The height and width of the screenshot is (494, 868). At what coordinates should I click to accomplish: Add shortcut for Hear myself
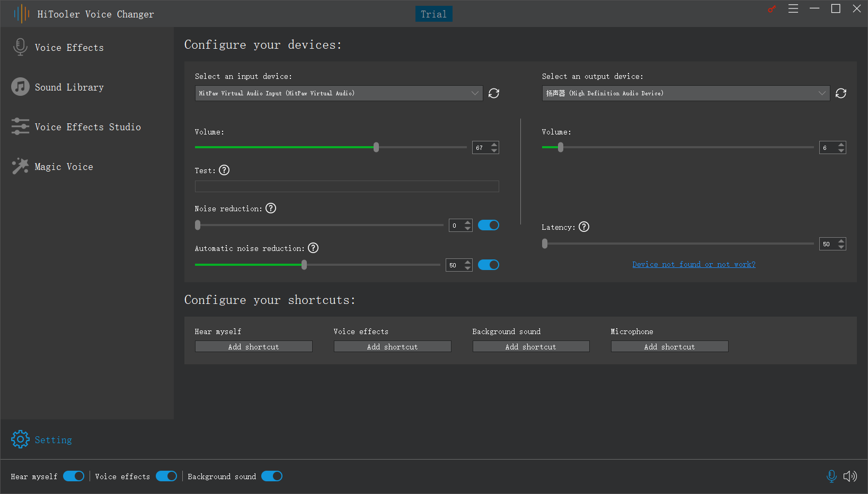(x=254, y=346)
